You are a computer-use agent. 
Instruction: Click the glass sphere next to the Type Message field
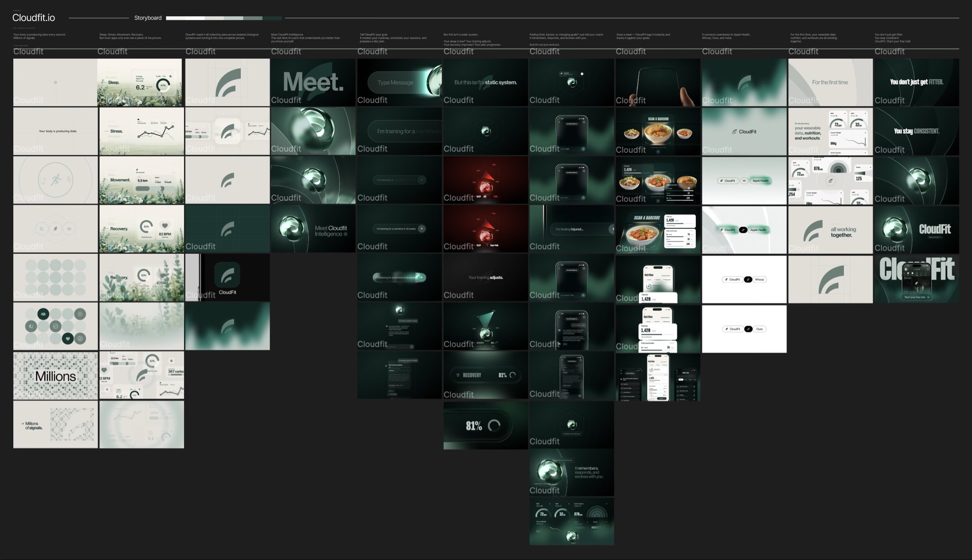point(435,82)
